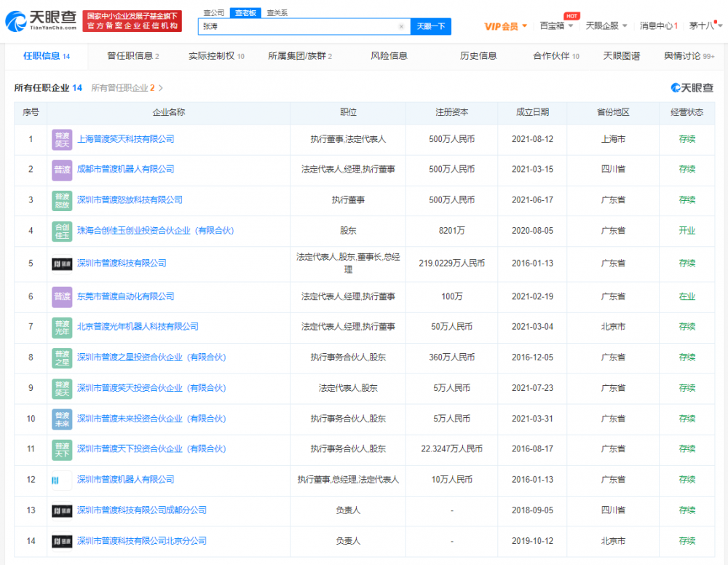Click the 天眼一下 search button
Screen dimensions: 728x565
(431, 26)
